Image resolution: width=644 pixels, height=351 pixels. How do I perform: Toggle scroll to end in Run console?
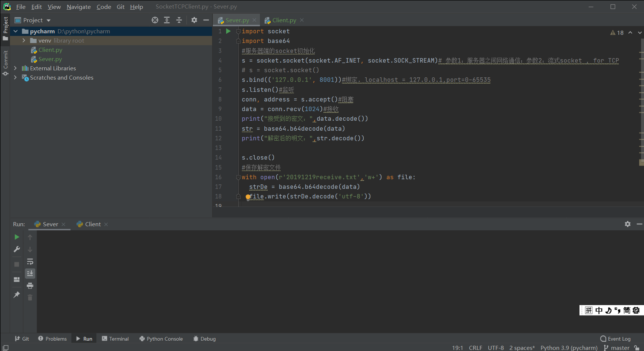30,273
